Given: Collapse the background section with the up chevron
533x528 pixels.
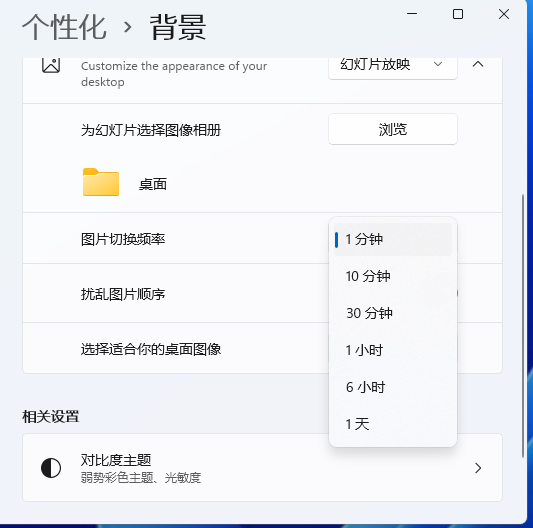Looking at the screenshot, I should pos(478,64).
